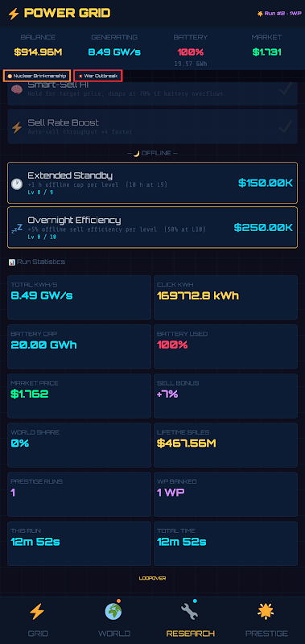Click the Overnight Efficiency sleep icon
The image size is (305, 644).
click(x=17, y=228)
